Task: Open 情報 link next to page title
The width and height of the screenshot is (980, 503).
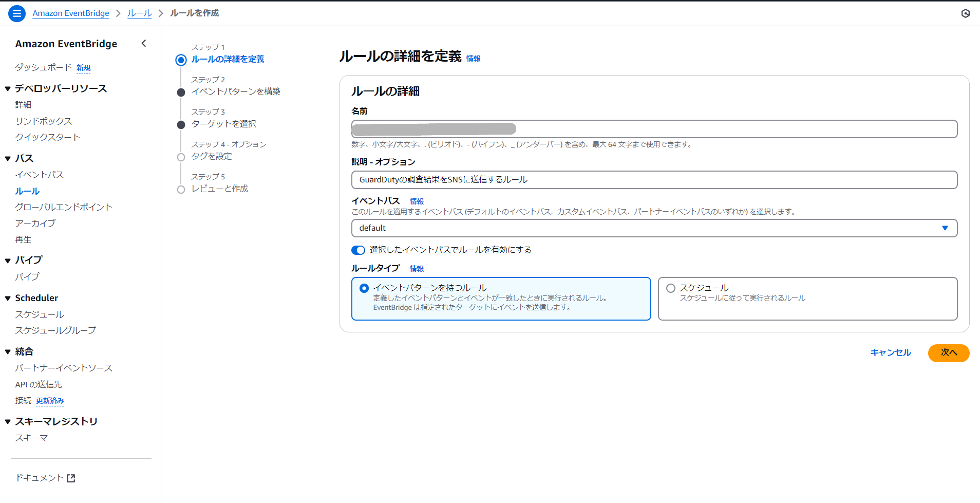Action: (474, 59)
